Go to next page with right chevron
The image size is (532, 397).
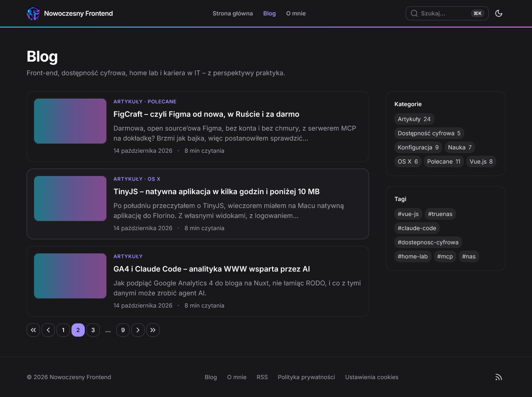138,330
